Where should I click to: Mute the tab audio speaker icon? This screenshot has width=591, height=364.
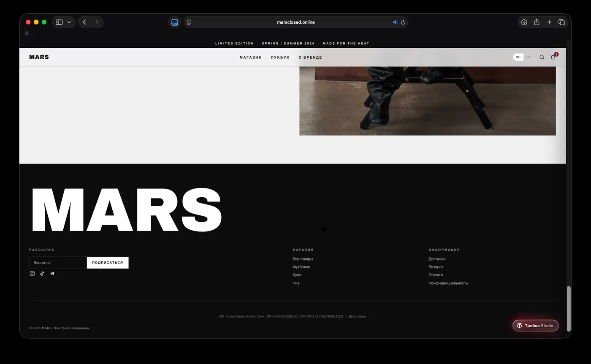[x=395, y=22]
